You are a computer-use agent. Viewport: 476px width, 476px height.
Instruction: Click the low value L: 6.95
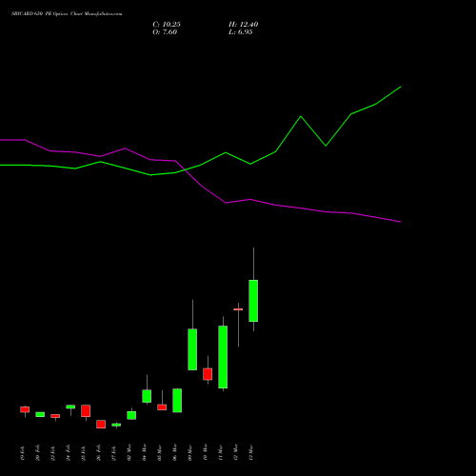[241, 32]
